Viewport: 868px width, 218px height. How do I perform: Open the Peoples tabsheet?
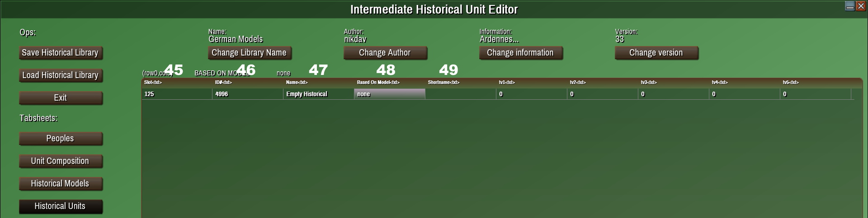pyautogui.click(x=60, y=139)
